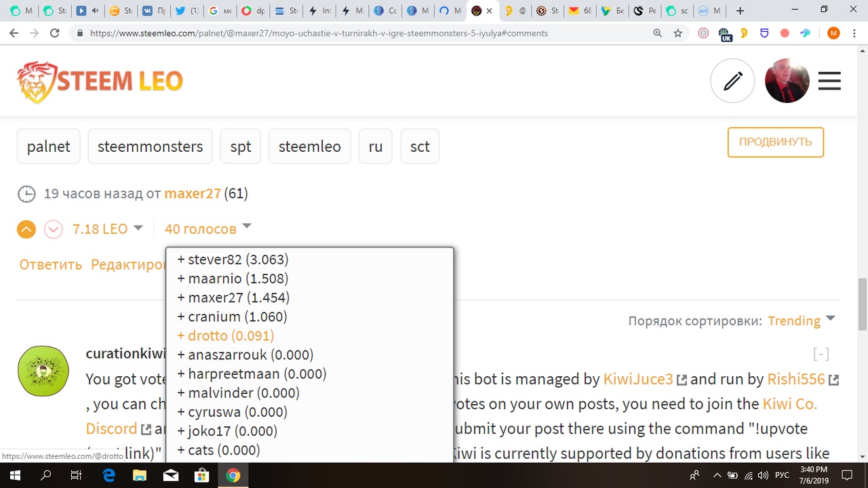Image resolution: width=868 pixels, height=488 pixels.
Task: Click the ПРОДВИНУТЬ promote button
Action: click(775, 142)
